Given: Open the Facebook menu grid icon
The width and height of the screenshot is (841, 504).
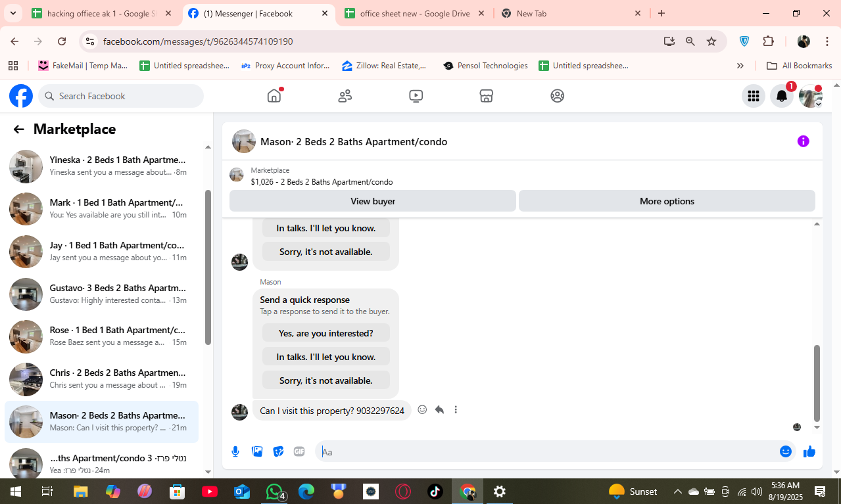Looking at the screenshot, I should (x=754, y=96).
